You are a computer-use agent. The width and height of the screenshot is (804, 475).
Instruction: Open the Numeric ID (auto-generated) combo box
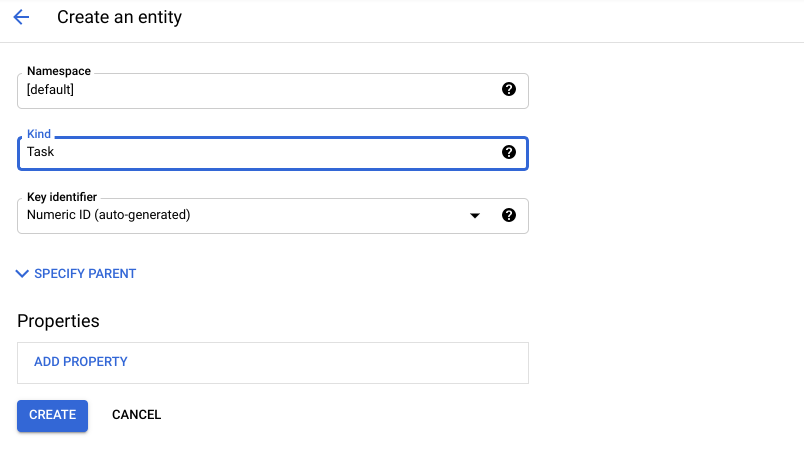pos(273,216)
